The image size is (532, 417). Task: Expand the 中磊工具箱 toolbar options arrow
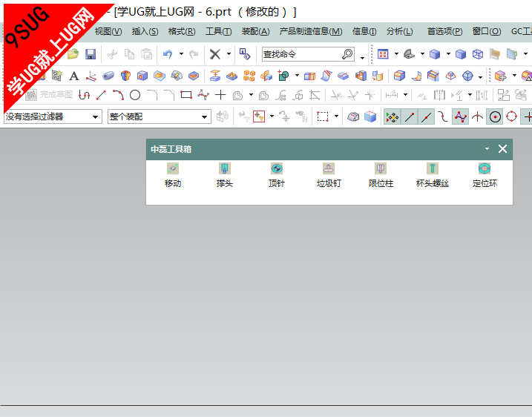487,149
